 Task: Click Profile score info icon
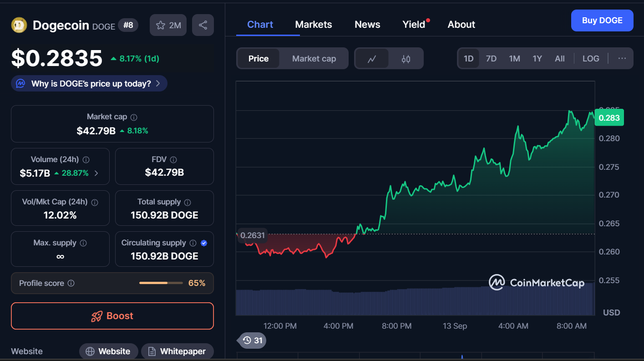(71, 283)
